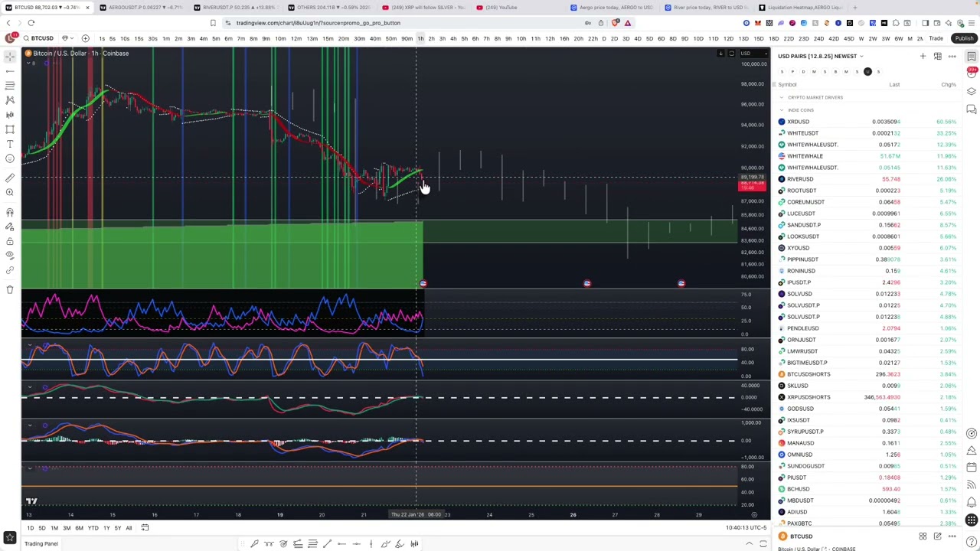Collapse the bottom panel chevron
This screenshot has width=980, height=551.
coord(751,544)
